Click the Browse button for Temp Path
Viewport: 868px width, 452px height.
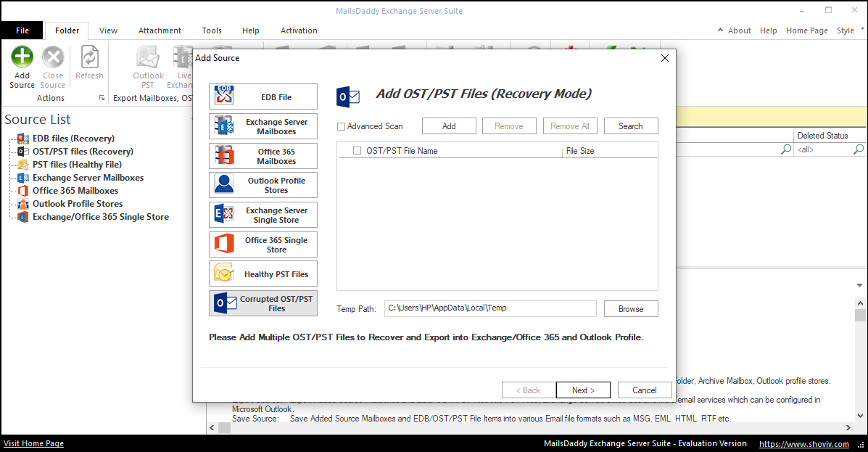coord(631,308)
